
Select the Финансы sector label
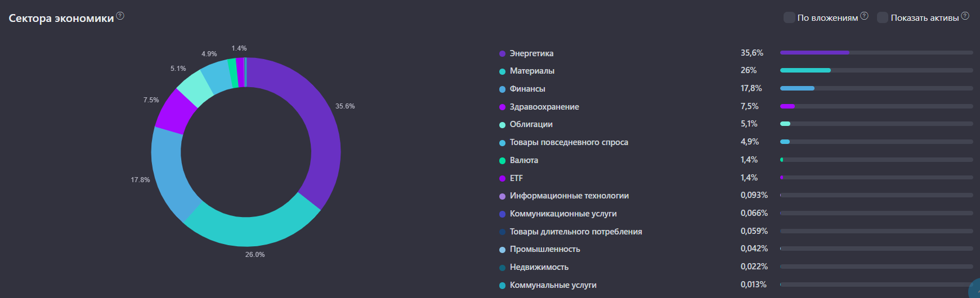[527, 89]
